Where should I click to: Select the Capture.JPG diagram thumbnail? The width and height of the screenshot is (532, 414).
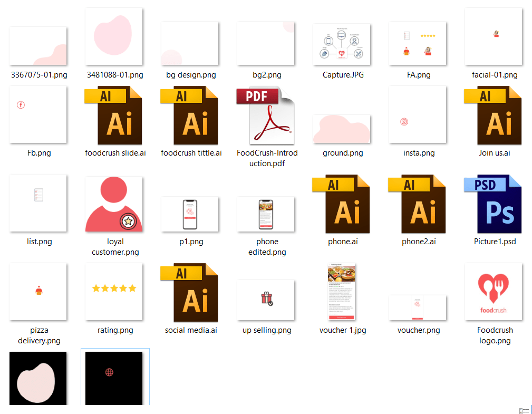[341, 45]
